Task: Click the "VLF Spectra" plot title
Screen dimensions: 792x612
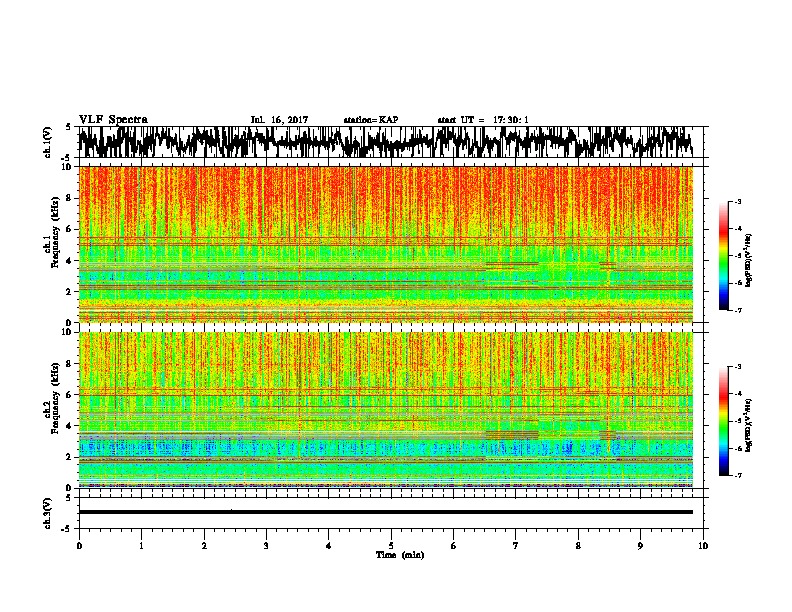Action: pos(113,120)
